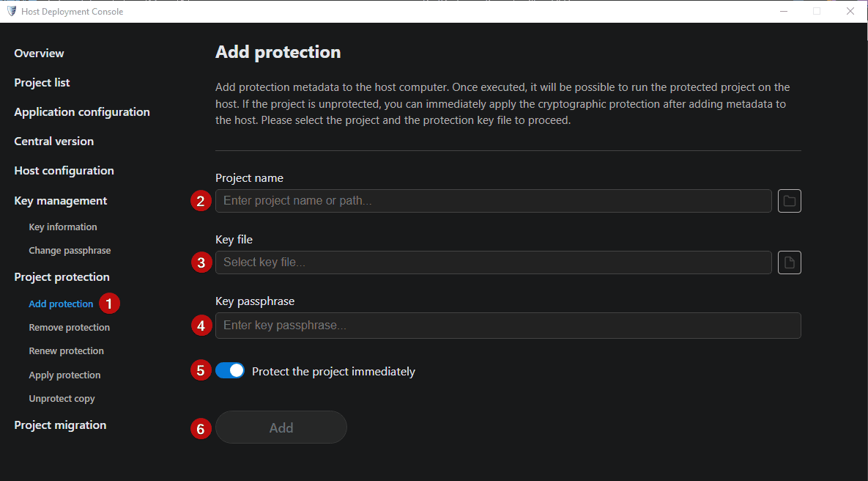The width and height of the screenshot is (868, 481).
Task: Open the Overview section
Action: pyautogui.click(x=39, y=54)
